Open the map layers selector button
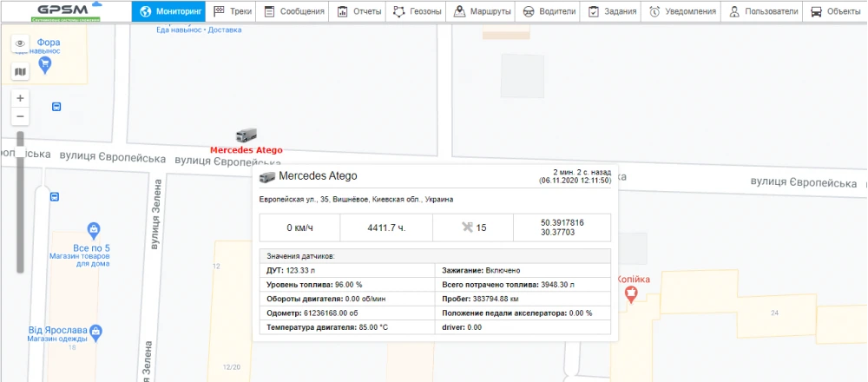Viewport: 868px width, 382px height. pos(21,71)
